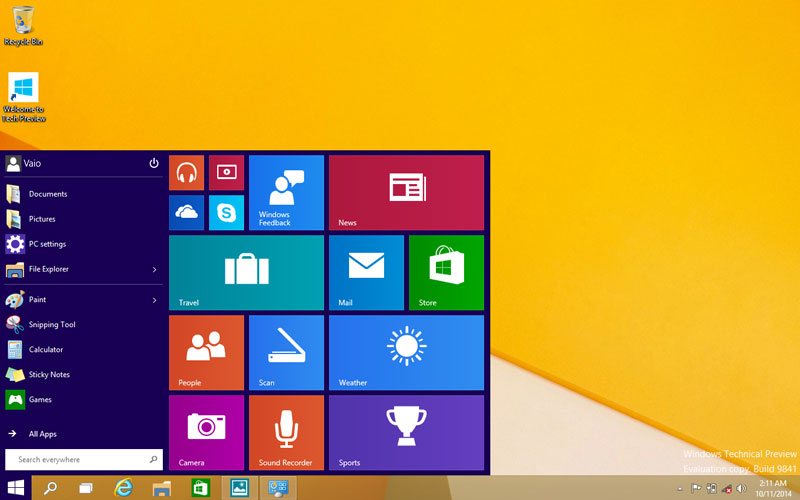Select the Welcome to Tech Preview shortcut
This screenshot has width=800, height=500.
point(23,97)
